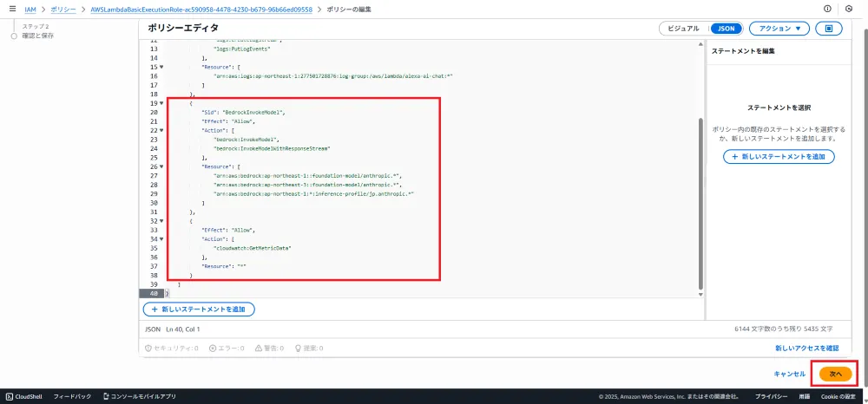The height and width of the screenshot is (404, 868).
Task: Switch editor to ビジュアル mode
Action: click(x=683, y=29)
